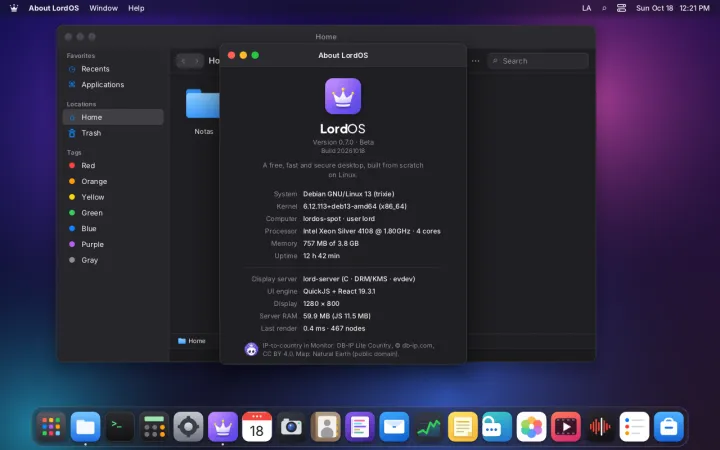Select Recents in the Home window sidebar

113,69
